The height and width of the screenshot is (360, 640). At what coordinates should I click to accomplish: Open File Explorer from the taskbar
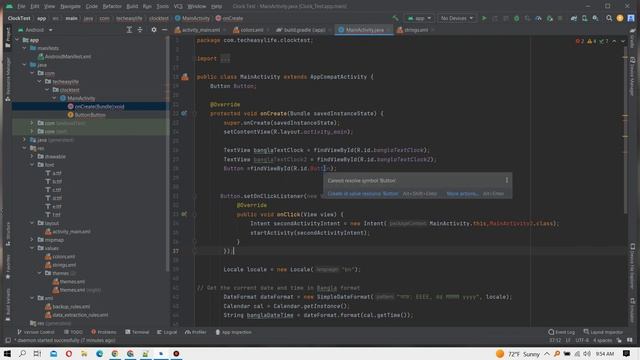tap(84, 353)
